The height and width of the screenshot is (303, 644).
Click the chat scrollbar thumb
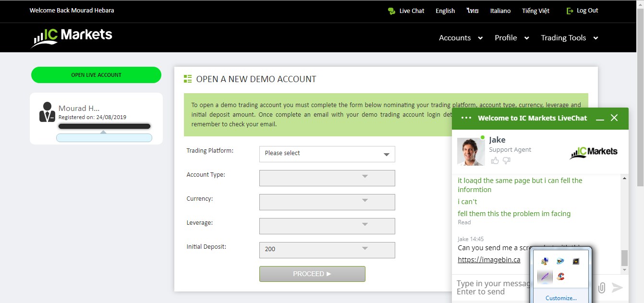(624, 258)
